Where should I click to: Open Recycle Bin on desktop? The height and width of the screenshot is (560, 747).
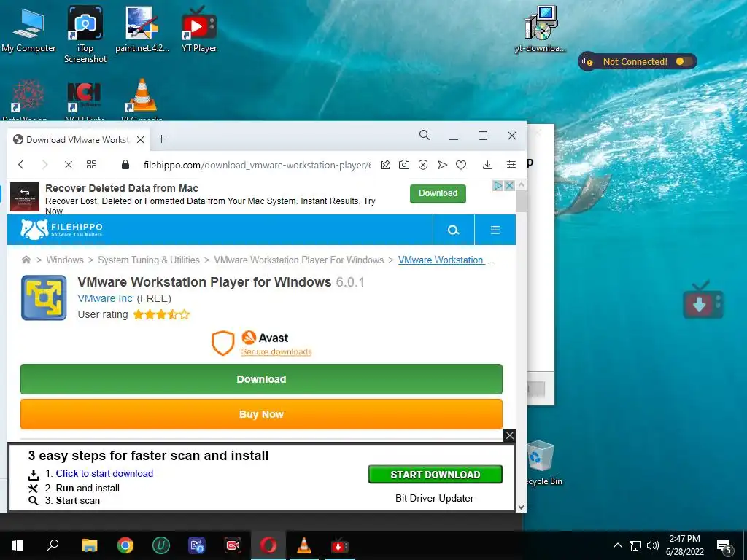point(542,462)
